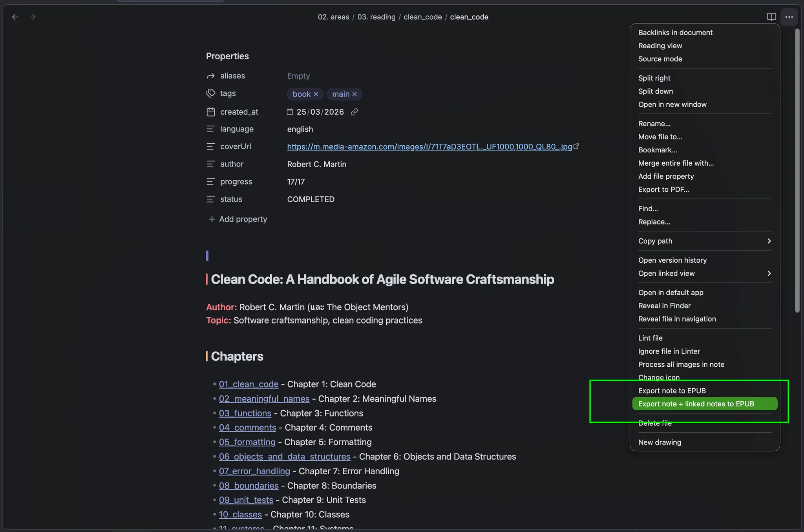
Task: Open the Amazon cover image URL
Action: point(429,146)
